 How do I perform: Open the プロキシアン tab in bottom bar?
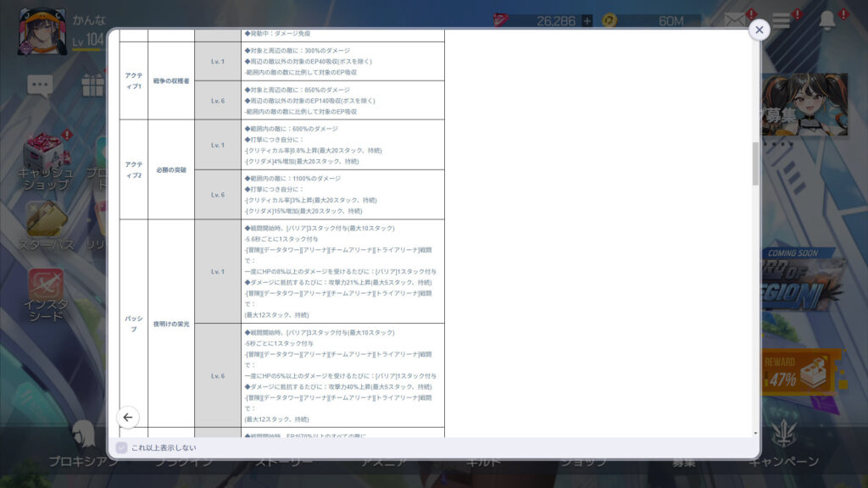(x=82, y=445)
